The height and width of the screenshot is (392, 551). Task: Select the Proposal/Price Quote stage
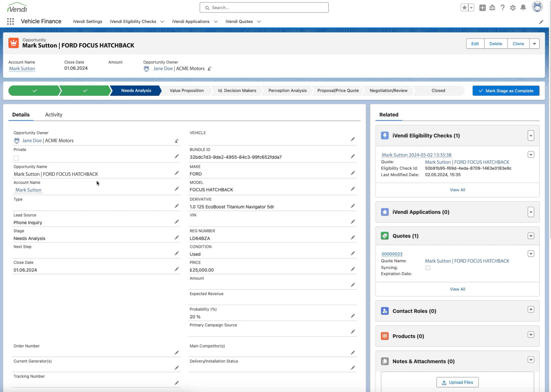(338, 91)
